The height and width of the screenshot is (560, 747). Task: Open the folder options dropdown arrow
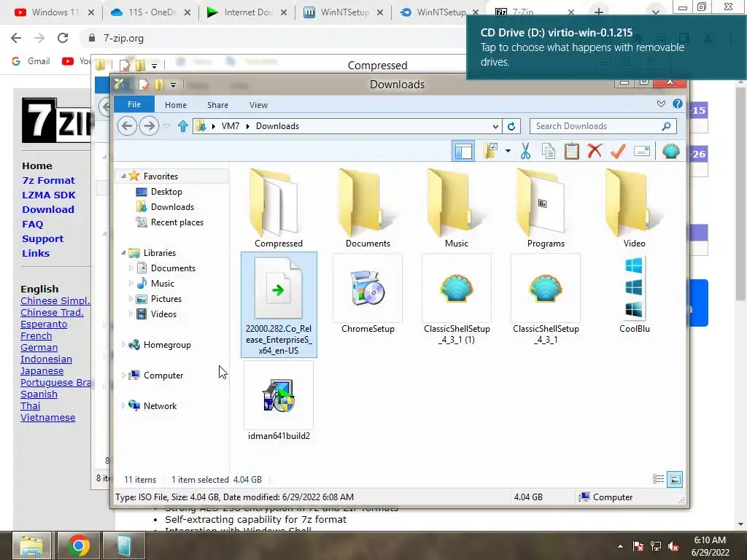pyautogui.click(x=508, y=152)
